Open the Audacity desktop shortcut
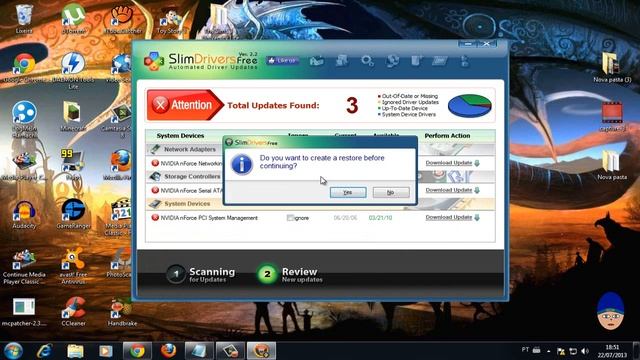The height and width of the screenshot is (360, 640). [x=24, y=214]
